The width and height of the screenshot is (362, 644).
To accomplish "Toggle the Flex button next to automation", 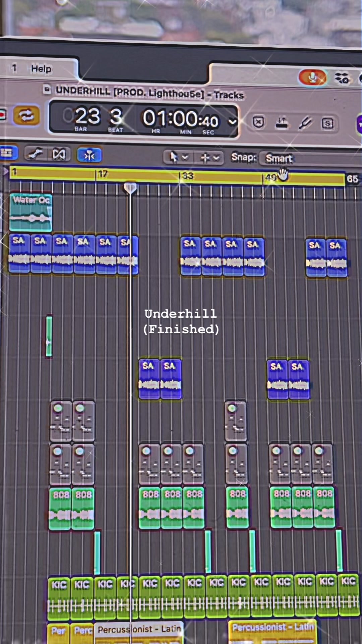I will coord(59,154).
